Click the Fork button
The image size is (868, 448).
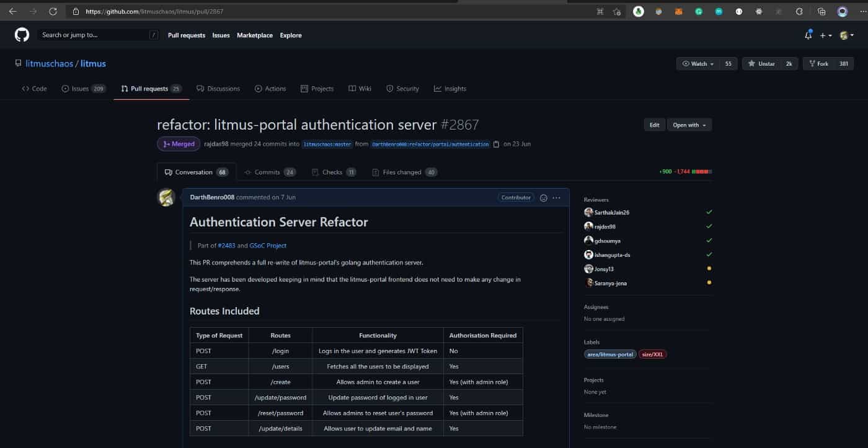(x=817, y=63)
